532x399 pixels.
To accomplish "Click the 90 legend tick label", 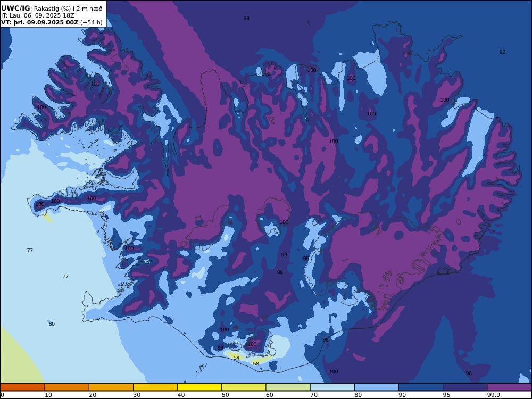I will click(402, 395).
